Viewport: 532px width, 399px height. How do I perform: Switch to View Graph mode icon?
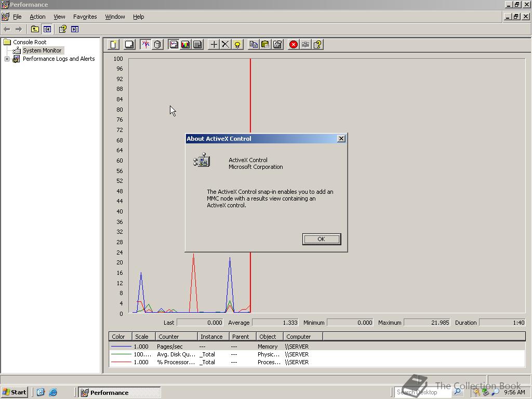click(x=174, y=45)
